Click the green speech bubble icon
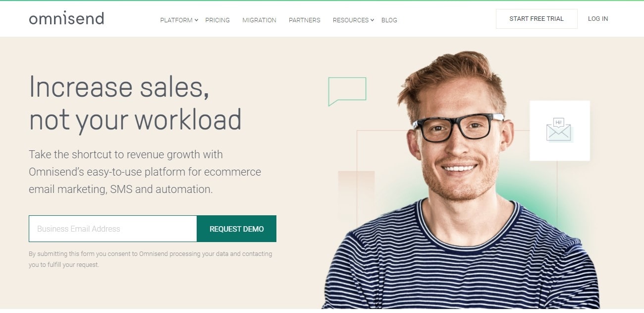The height and width of the screenshot is (313, 644). 347,91
